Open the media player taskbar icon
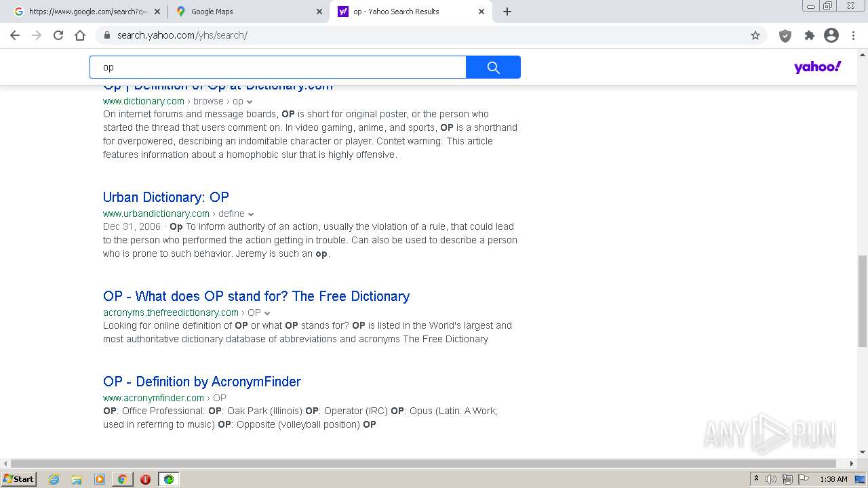868x488 pixels. (x=100, y=479)
